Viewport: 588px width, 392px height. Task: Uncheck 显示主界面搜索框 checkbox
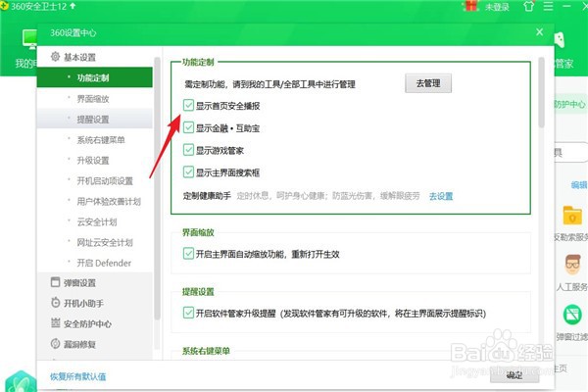(188, 172)
